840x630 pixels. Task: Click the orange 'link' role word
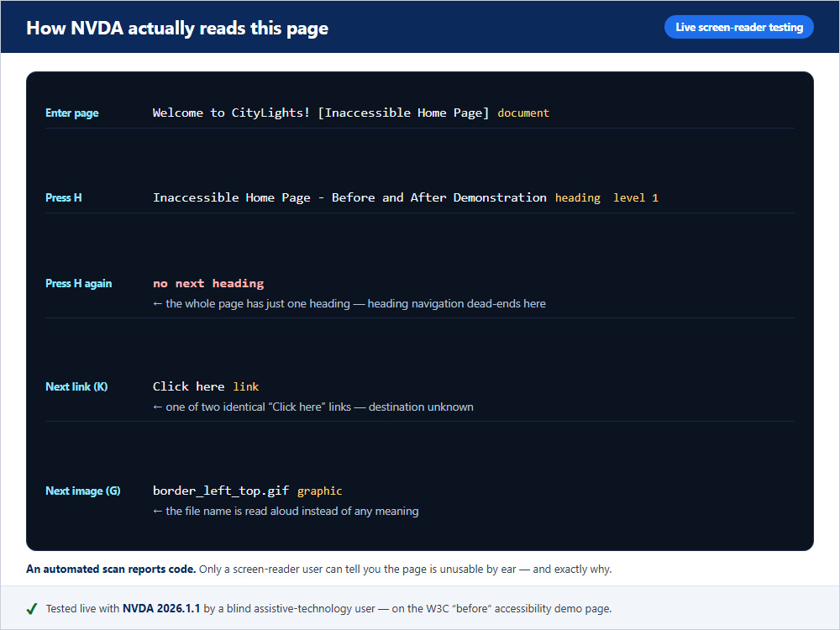point(246,386)
